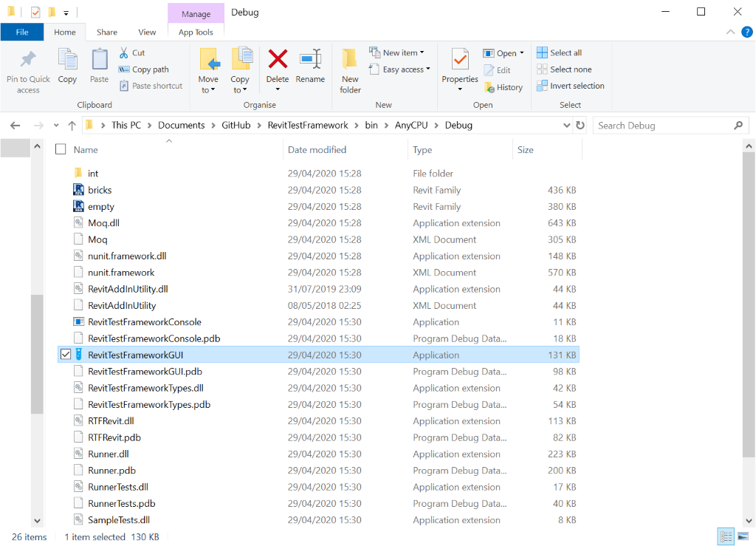Sort by the Date modified column header
The image size is (756, 546).
pos(346,149)
